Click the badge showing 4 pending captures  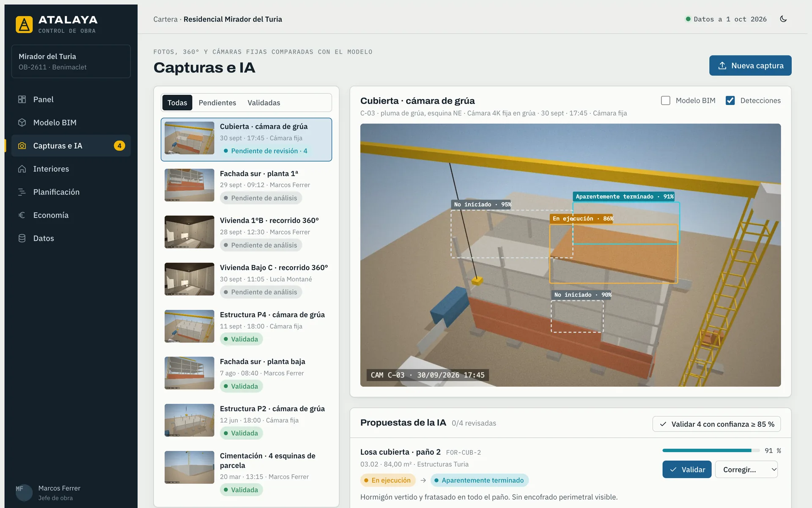tap(119, 146)
